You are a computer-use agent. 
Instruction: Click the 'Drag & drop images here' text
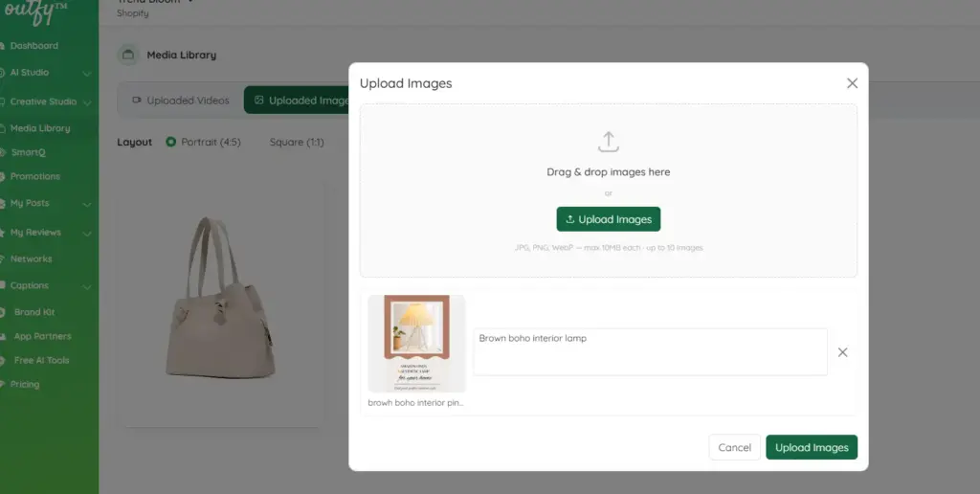click(608, 172)
